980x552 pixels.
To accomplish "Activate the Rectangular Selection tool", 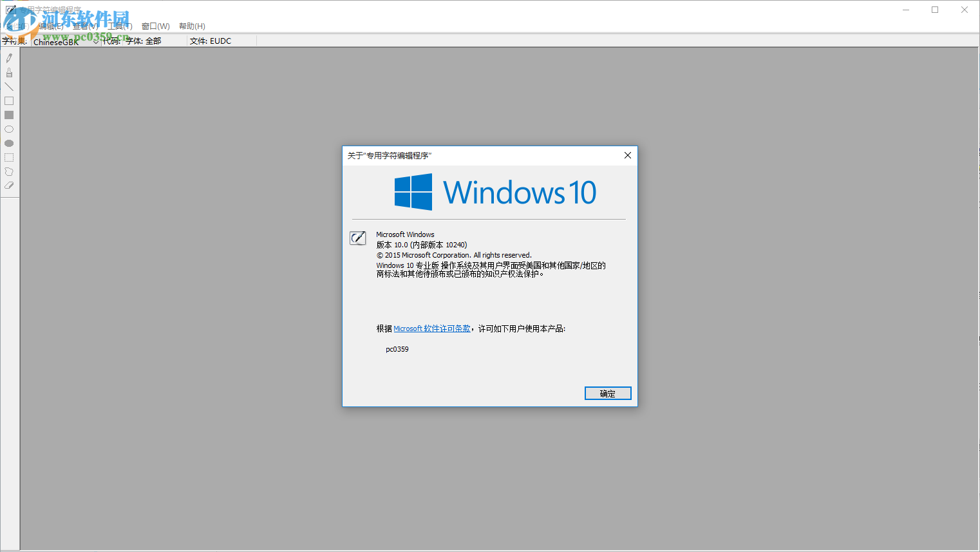I will point(9,158).
